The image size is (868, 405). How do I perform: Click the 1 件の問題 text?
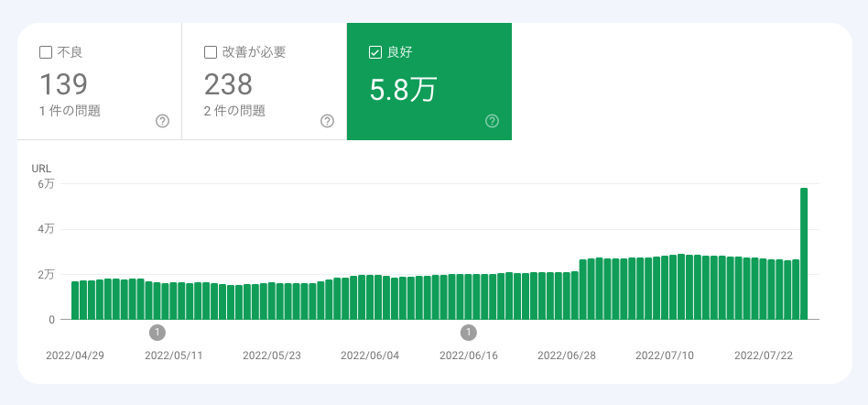click(x=70, y=111)
